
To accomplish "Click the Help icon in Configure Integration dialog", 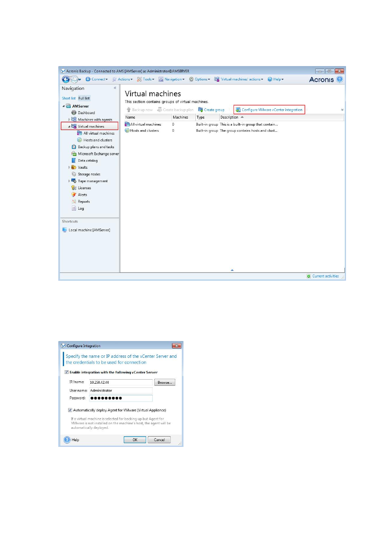I will [x=67, y=440].
